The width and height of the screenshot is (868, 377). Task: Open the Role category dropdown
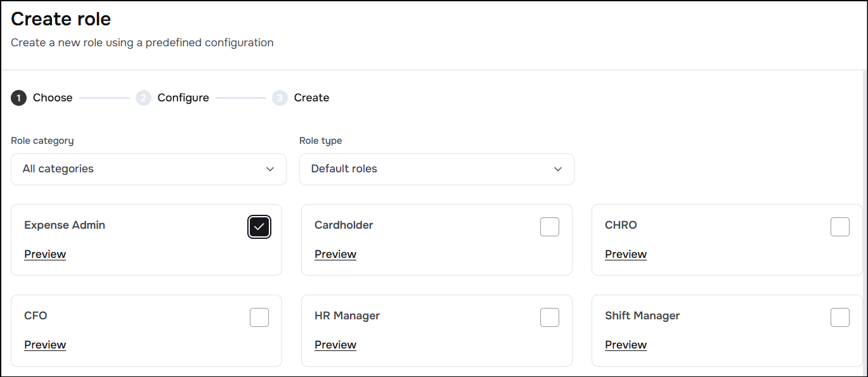(148, 169)
